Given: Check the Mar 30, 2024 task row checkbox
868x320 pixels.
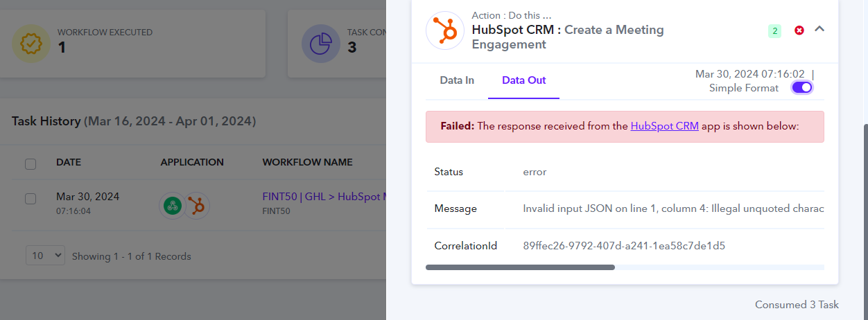Looking at the screenshot, I should coord(31,199).
